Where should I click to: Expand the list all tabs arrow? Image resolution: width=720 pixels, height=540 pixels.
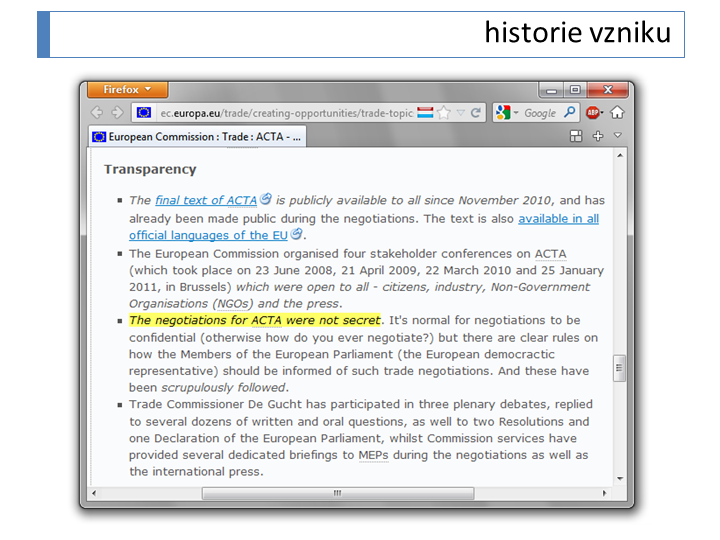(618, 135)
